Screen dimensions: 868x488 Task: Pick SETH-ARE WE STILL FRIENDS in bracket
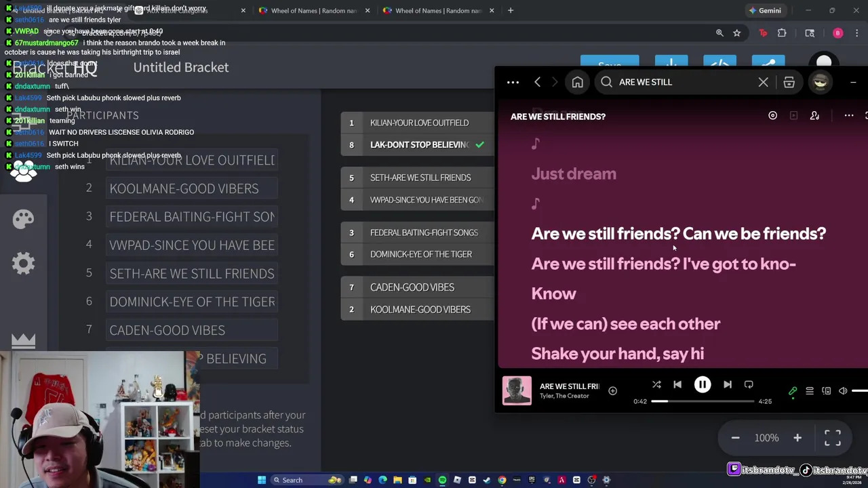click(x=417, y=178)
